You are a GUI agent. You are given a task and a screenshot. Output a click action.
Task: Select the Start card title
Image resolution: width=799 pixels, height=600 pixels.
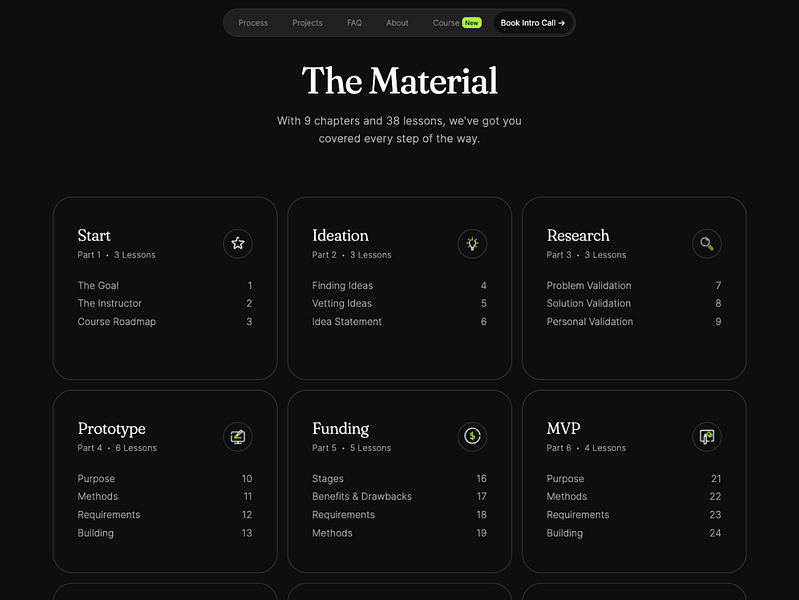click(x=94, y=236)
